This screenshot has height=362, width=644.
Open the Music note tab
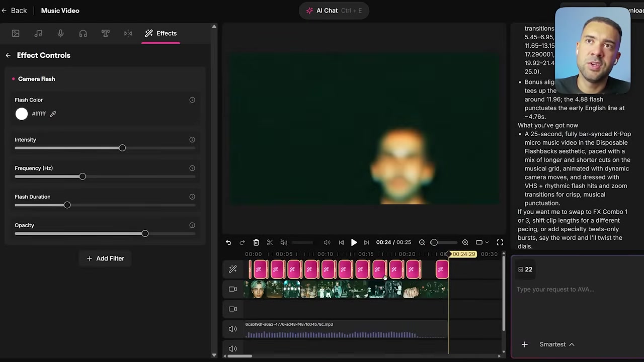tap(38, 33)
